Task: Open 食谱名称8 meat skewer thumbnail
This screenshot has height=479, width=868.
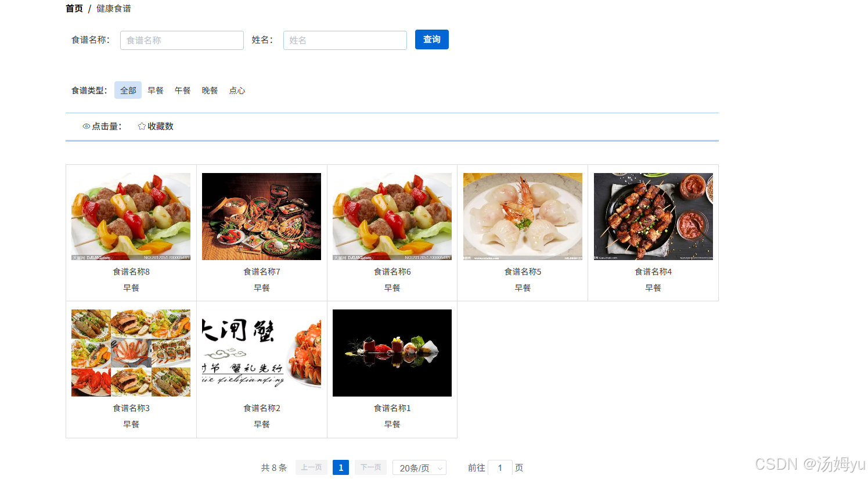Action: pos(131,217)
